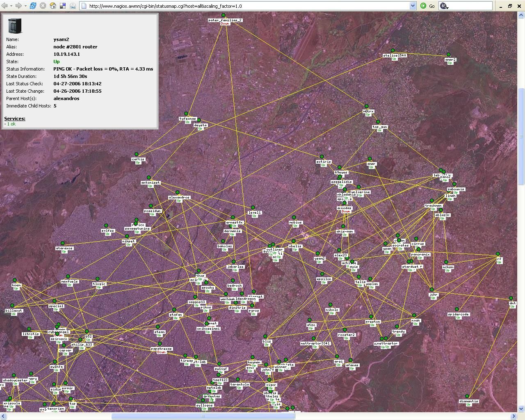Click the litrotis node label
This screenshot has height=420, width=525.
31,334
